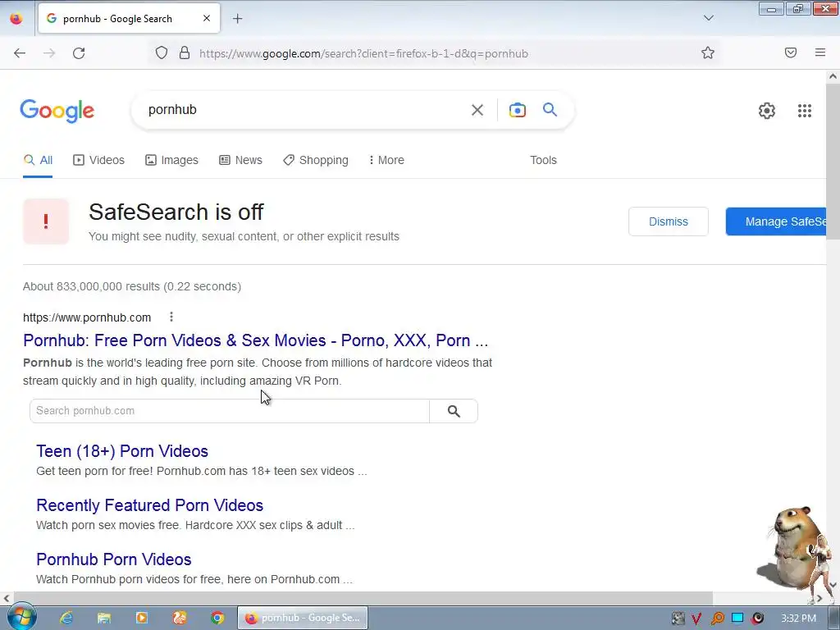This screenshot has width=840, height=630.
Task: Expand the list all tabs chevron
Action: (708, 18)
